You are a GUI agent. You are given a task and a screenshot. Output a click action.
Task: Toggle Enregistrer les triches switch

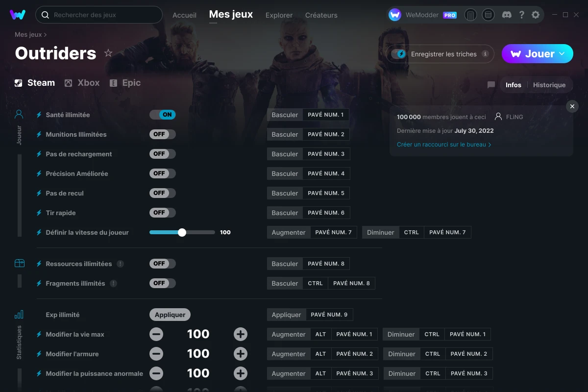coord(398,54)
